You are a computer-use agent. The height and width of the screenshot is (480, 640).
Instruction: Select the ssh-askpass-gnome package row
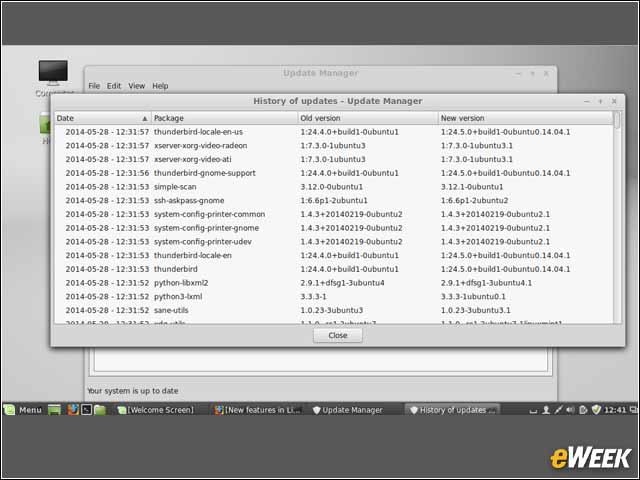(x=334, y=200)
